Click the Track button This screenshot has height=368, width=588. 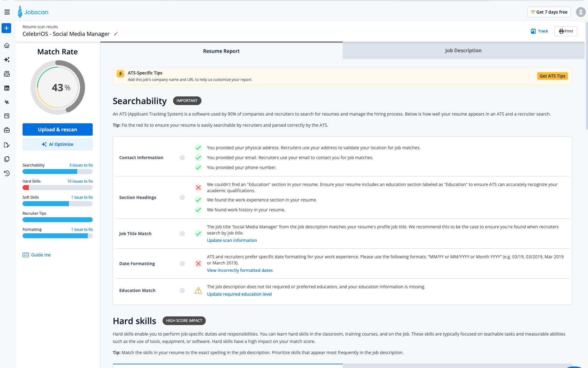539,31
